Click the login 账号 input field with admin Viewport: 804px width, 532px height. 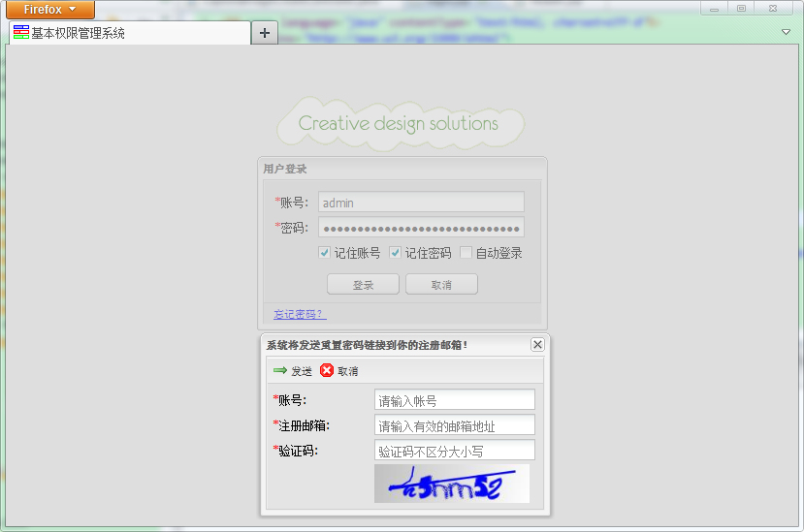421,202
